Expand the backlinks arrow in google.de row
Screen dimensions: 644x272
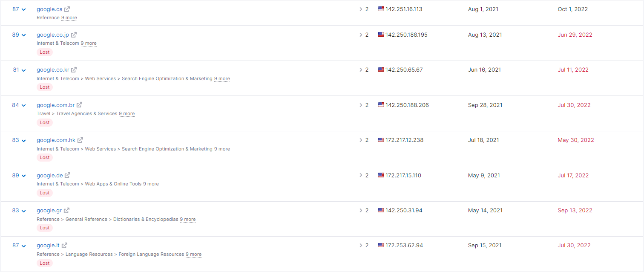coord(360,175)
